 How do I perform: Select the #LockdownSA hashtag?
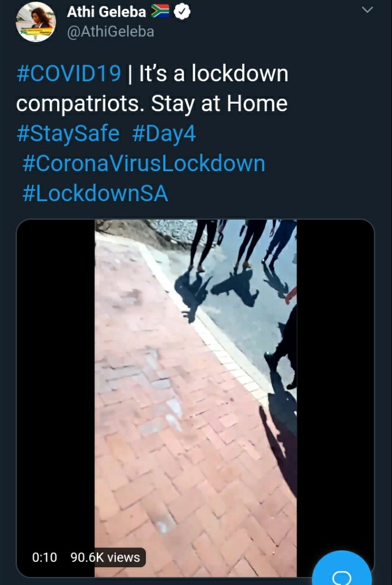(95, 193)
